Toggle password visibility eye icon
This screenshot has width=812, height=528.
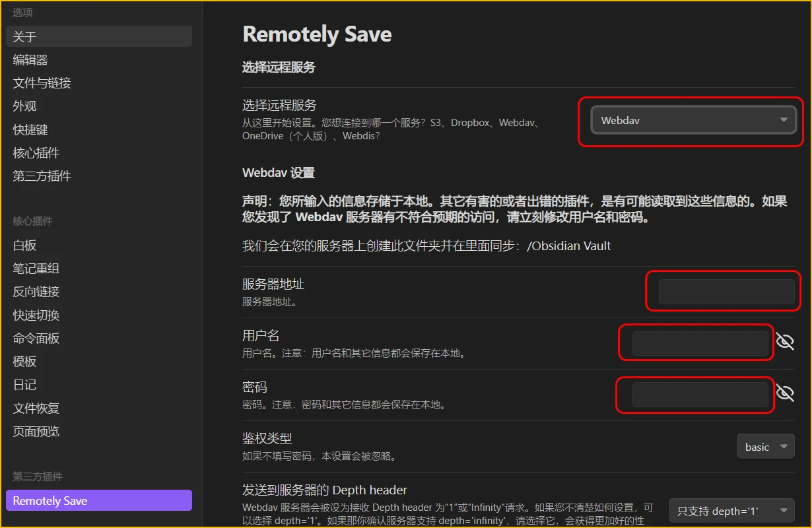point(785,393)
